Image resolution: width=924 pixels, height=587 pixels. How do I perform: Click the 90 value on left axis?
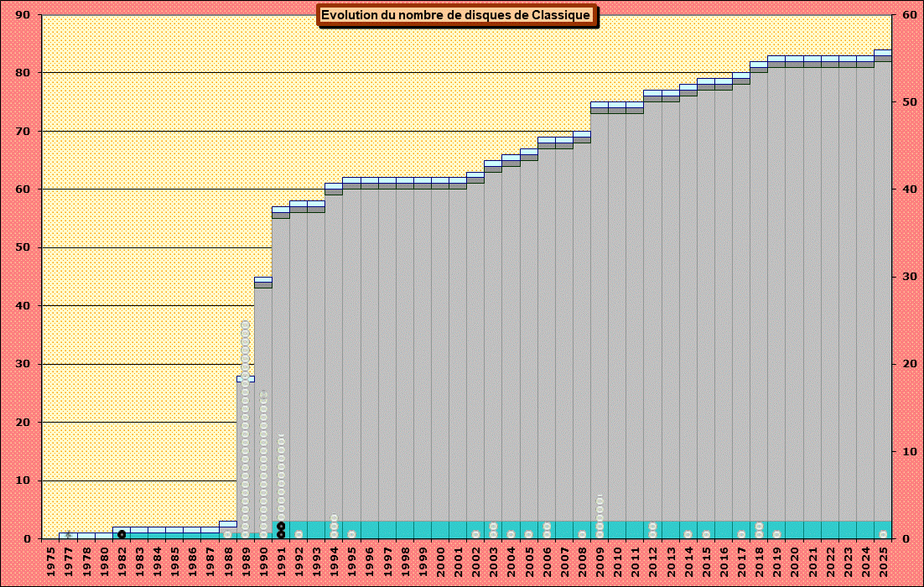(23, 15)
